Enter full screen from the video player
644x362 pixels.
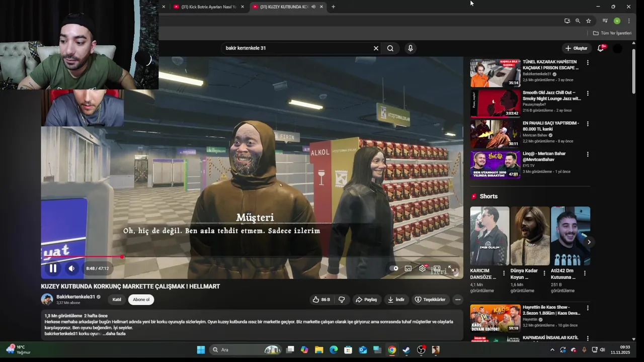pyautogui.click(x=451, y=268)
